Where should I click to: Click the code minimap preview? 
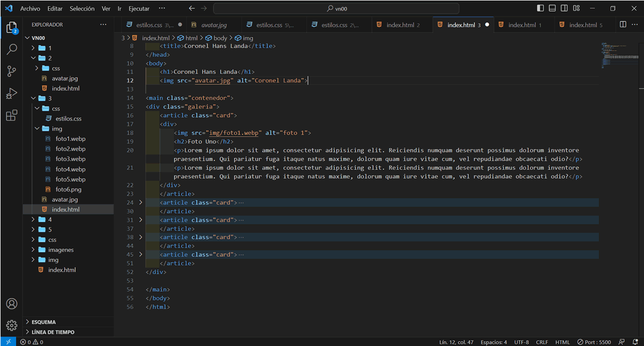pyautogui.click(x=619, y=55)
